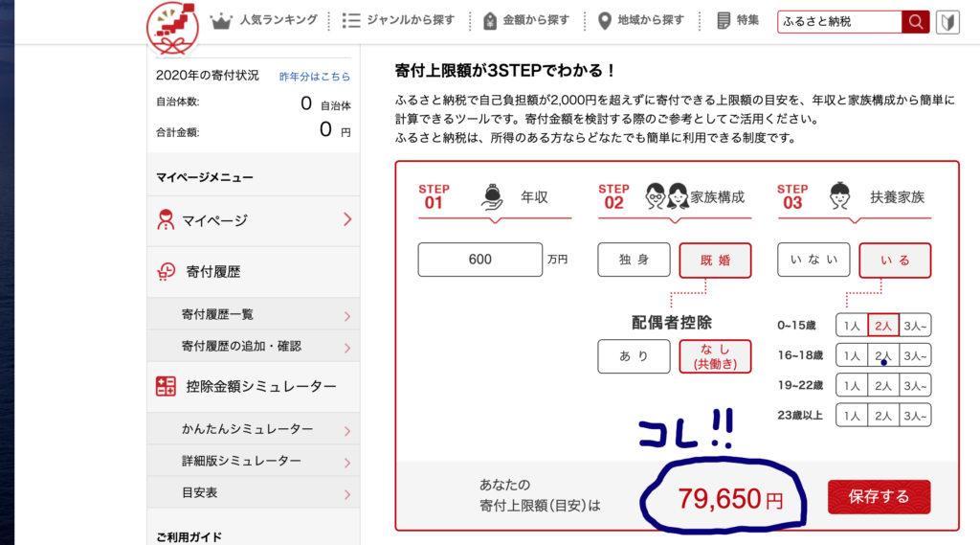Click the beginner mark icon beside search
Viewport: 980px width, 545px height.
[x=947, y=22]
